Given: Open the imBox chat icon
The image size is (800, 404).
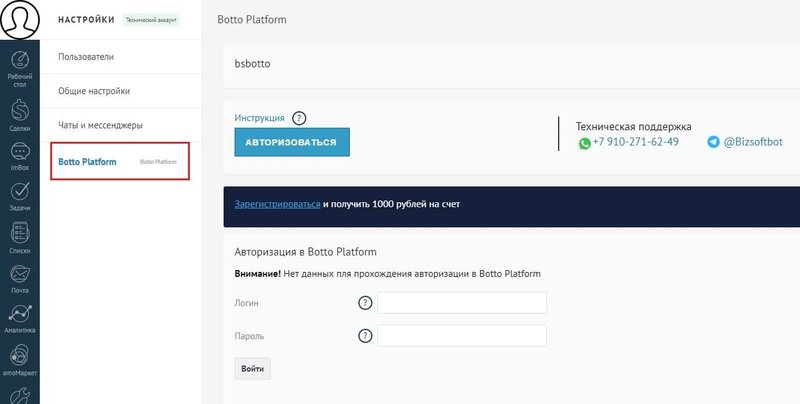Looking at the screenshot, I should pos(19,152).
